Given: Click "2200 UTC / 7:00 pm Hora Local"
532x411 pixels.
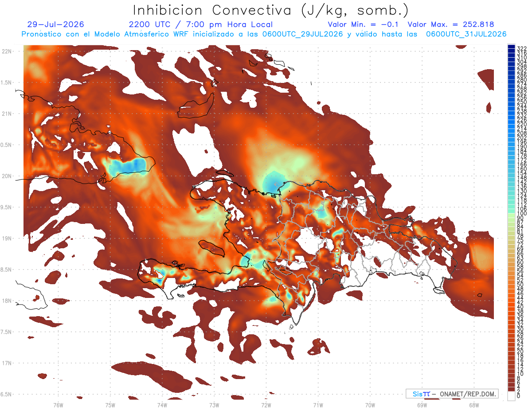Looking at the screenshot, I should coord(201,24).
